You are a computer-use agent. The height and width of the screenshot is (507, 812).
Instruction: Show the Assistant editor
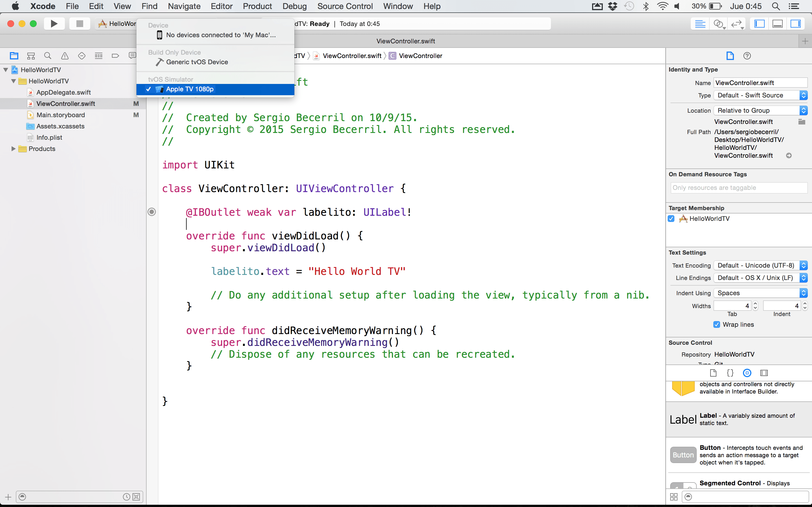click(x=718, y=23)
